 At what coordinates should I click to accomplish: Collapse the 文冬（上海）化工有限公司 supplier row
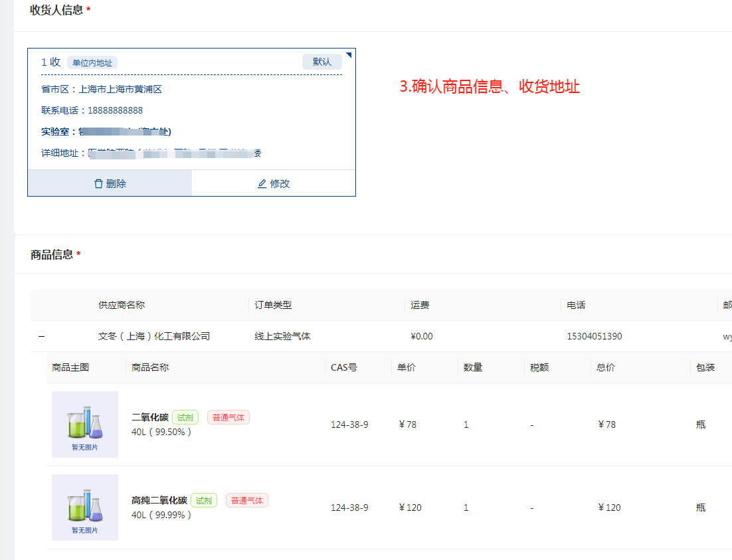pyautogui.click(x=41, y=337)
